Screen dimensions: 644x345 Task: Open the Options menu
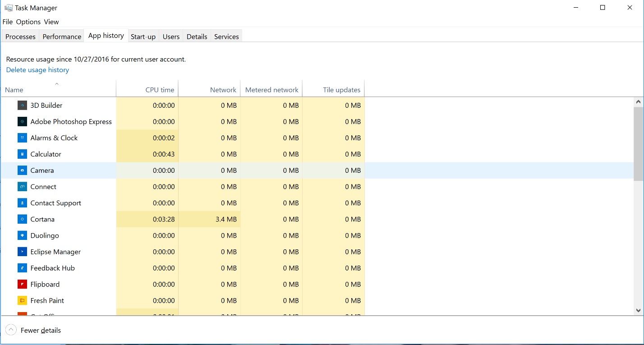(28, 22)
